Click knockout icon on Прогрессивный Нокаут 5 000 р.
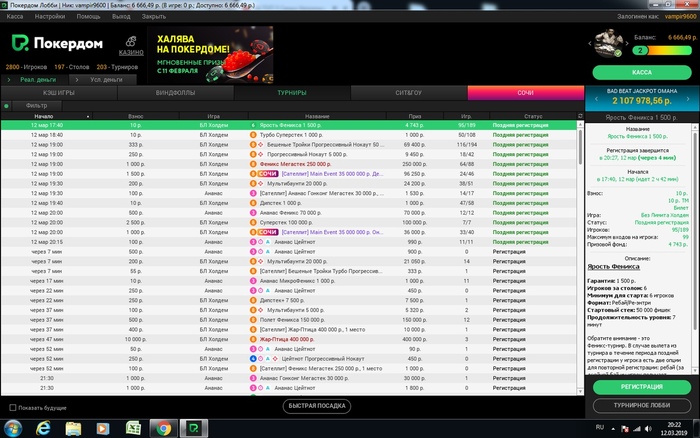Screen dimensions: 700x438 coord(261,154)
